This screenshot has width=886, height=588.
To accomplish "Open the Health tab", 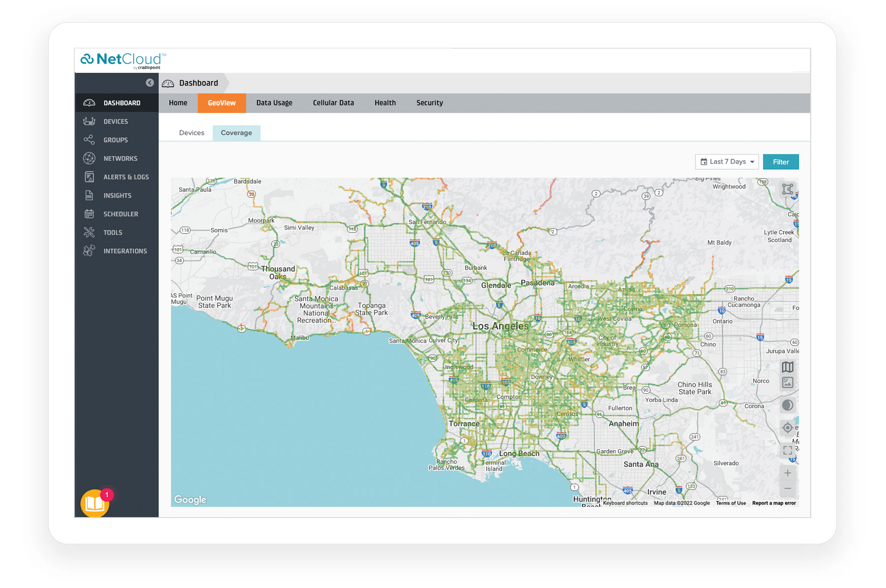I will click(385, 103).
